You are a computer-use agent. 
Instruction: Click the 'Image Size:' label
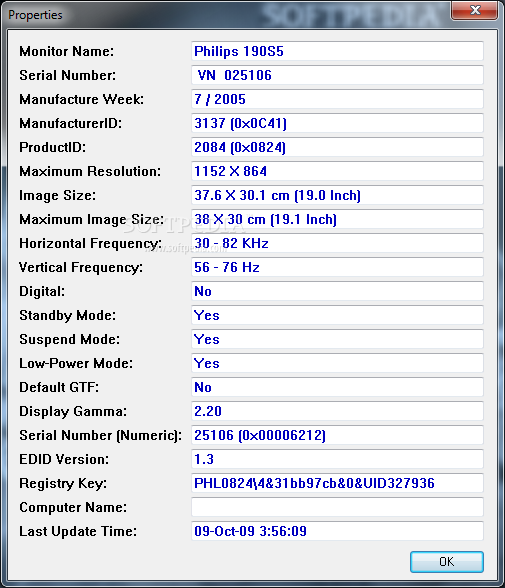57,196
